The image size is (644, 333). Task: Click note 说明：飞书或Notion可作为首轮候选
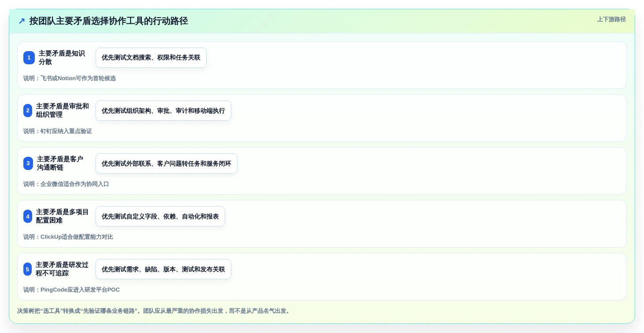click(x=70, y=78)
